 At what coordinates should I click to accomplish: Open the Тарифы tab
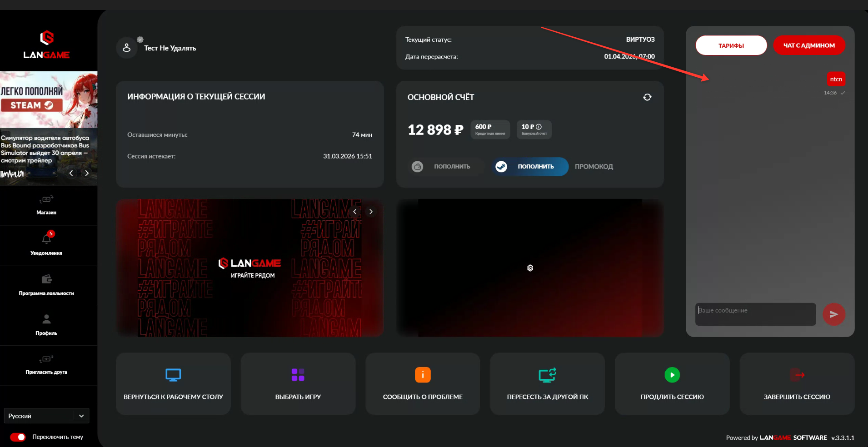click(731, 45)
